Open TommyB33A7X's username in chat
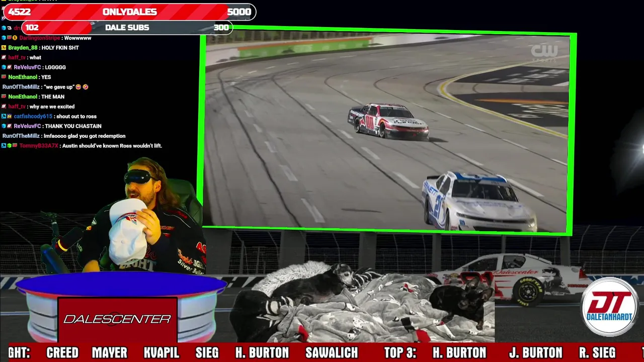This screenshot has height=362, width=644. point(39,146)
